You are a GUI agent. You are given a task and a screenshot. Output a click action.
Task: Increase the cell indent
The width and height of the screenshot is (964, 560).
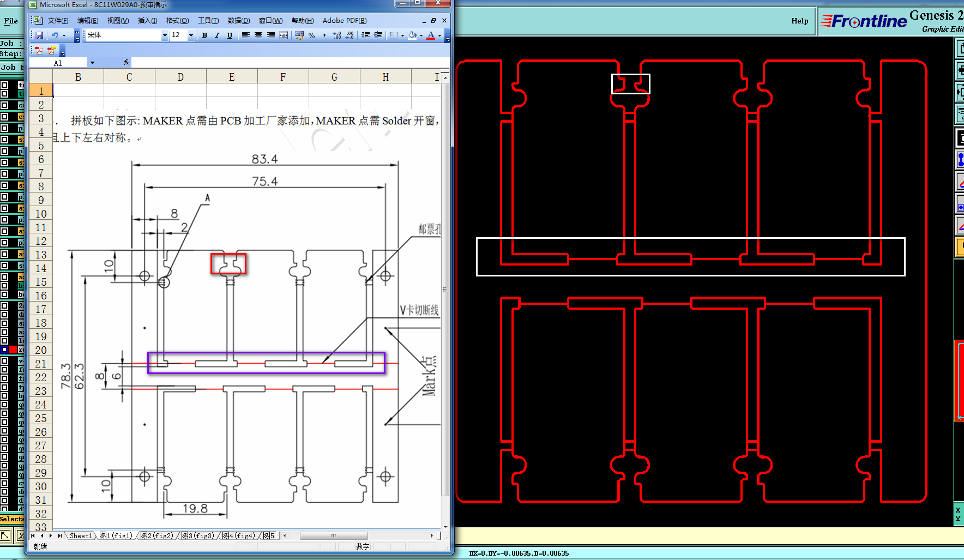[x=378, y=35]
